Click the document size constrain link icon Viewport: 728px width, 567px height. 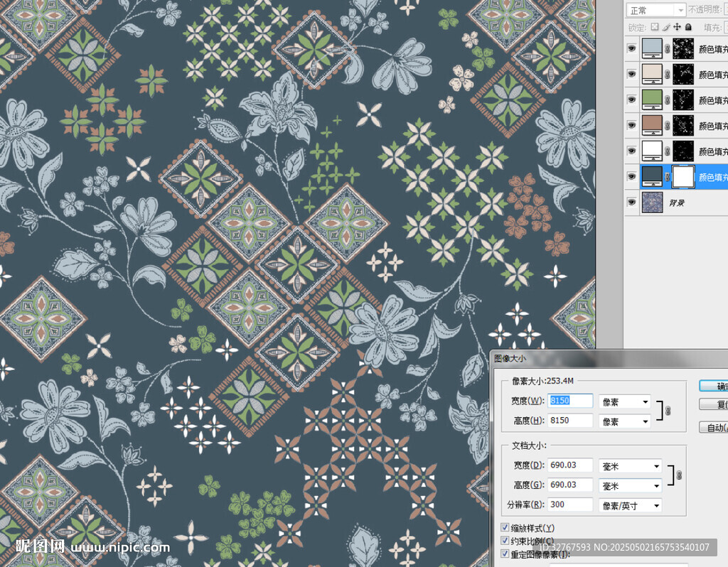pos(678,475)
